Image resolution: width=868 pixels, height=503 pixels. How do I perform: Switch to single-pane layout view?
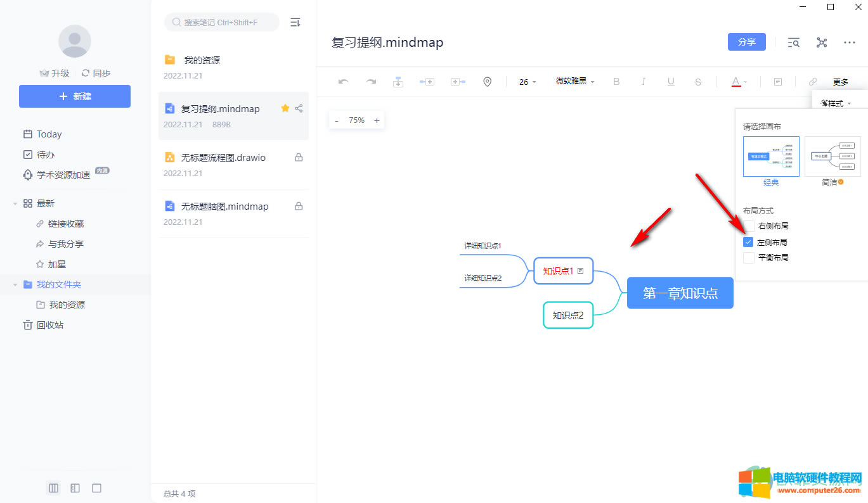[x=96, y=488]
